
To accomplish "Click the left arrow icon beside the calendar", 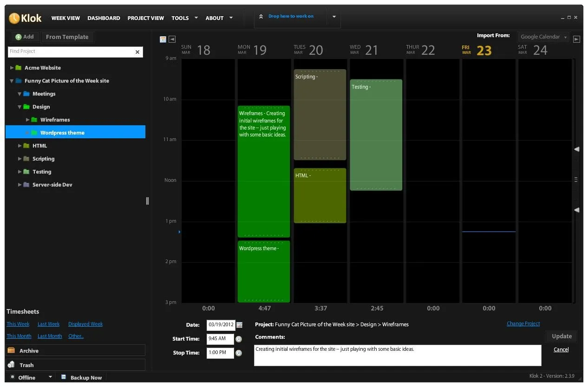I will [x=172, y=39].
